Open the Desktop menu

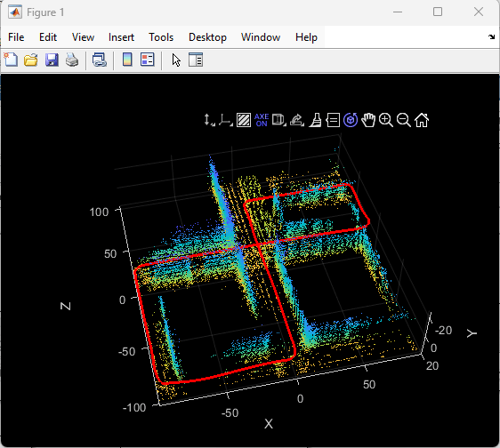(x=207, y=37)
